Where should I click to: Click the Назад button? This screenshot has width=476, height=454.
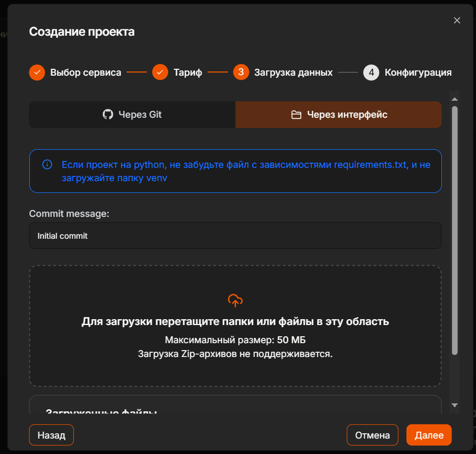click(51, 435)
